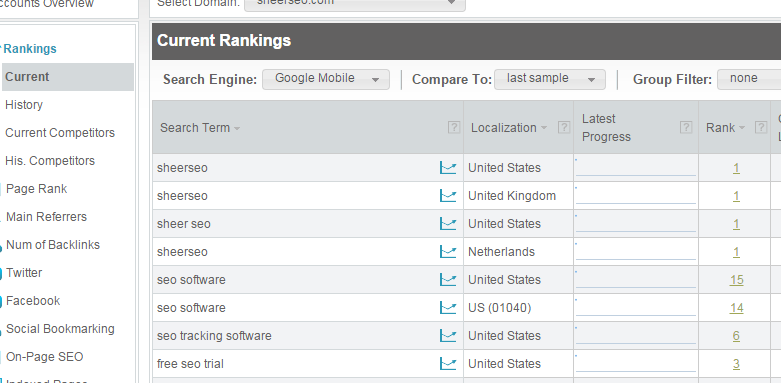Screen dimensions: 781x383
Task: Sort by Localization column
Action: tap(509, 128)
